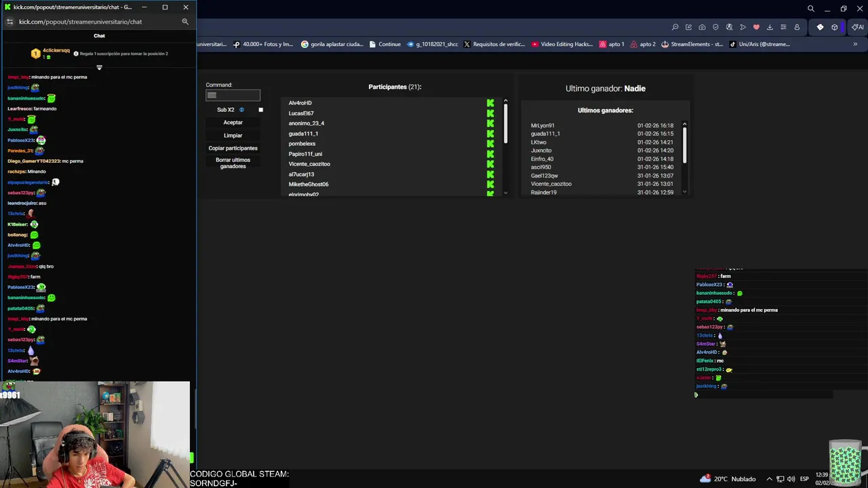Open the AI assistant button
Screen dimensions: 868x488
(858, 27)
